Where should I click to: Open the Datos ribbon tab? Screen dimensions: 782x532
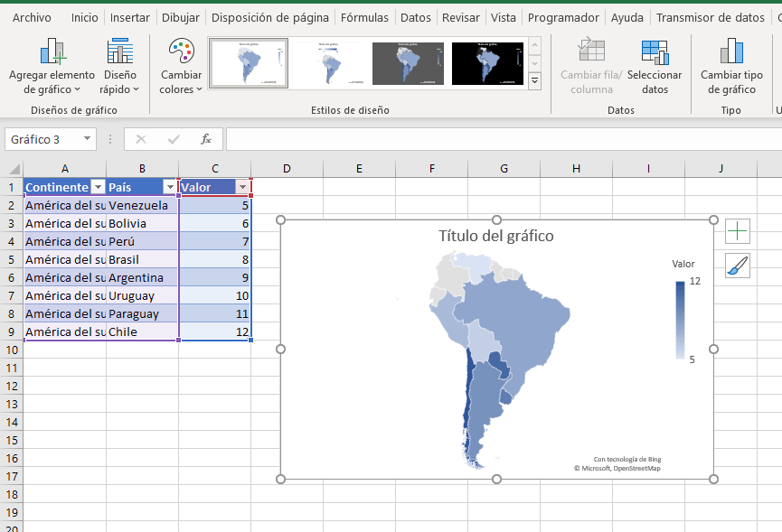click(x=416, y=18)
